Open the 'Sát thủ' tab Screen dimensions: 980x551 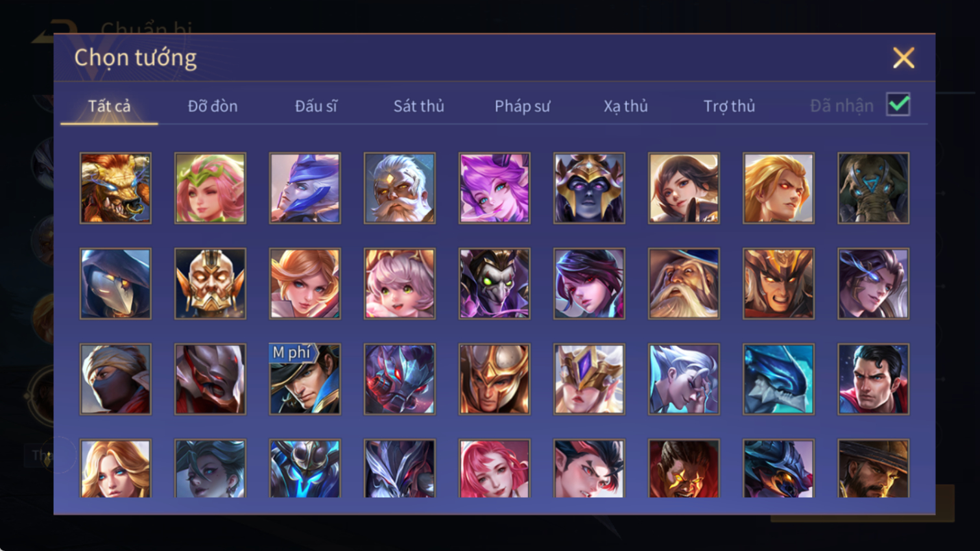(x=419, y=106)
